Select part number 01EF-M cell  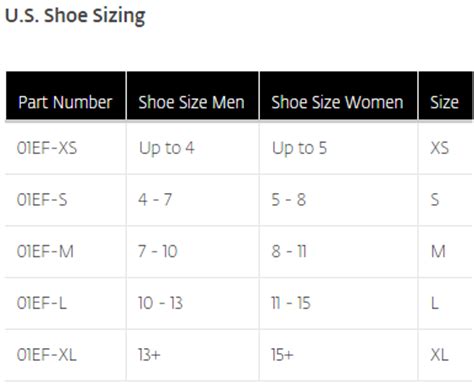tap(66, 252)
